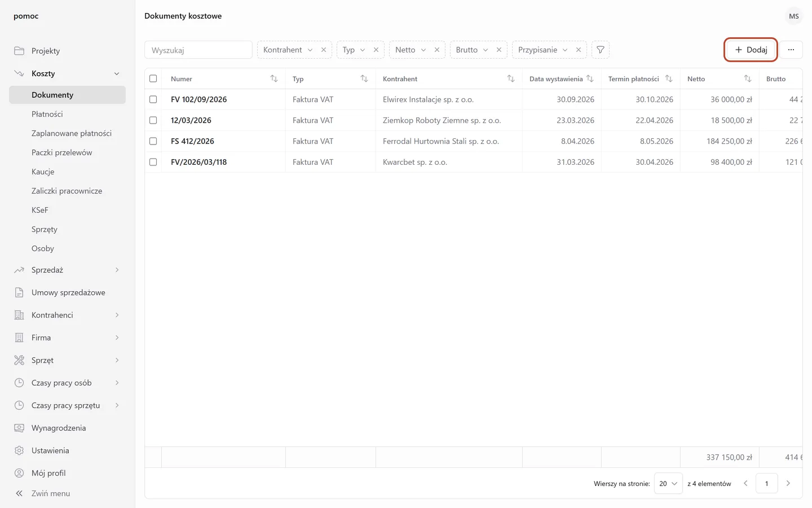Click the Mój profil user icon
Screen dimensions: 812x508
coord(19,473)
